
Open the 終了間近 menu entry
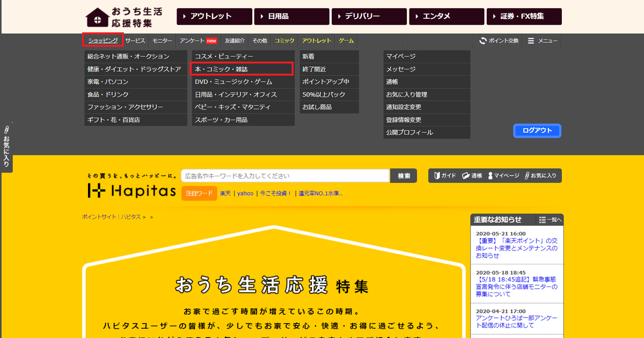click(x=329, y=69)
